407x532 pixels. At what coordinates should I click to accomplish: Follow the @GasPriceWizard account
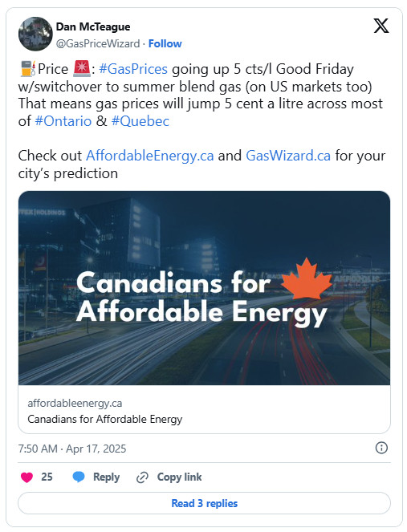click(165, 44)
